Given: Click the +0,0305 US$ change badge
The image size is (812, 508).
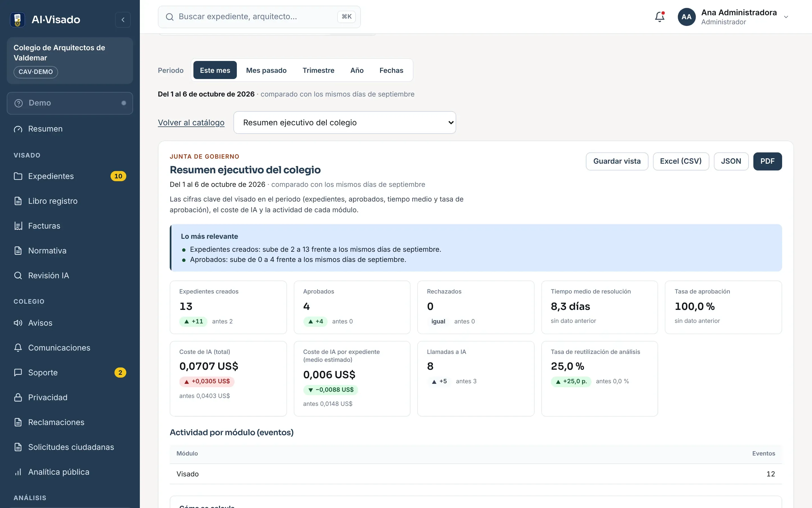Looking at the screenshot, I should (x=207, y=381).
